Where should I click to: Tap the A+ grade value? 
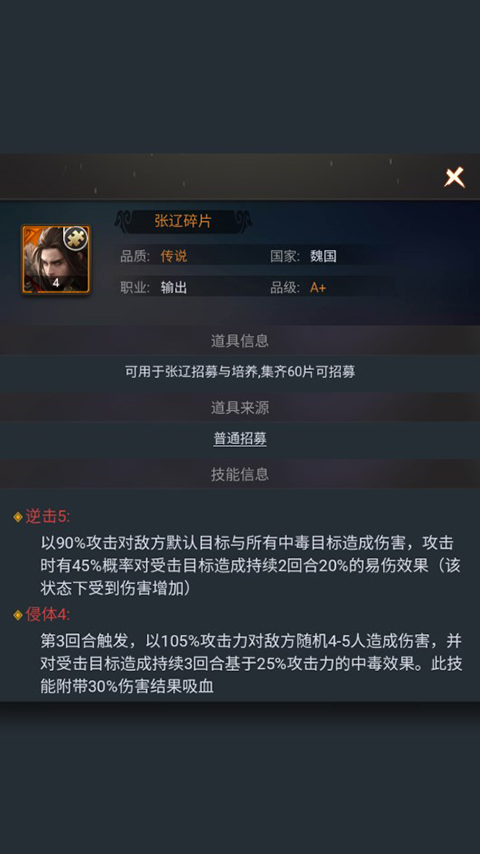(318, 288)
